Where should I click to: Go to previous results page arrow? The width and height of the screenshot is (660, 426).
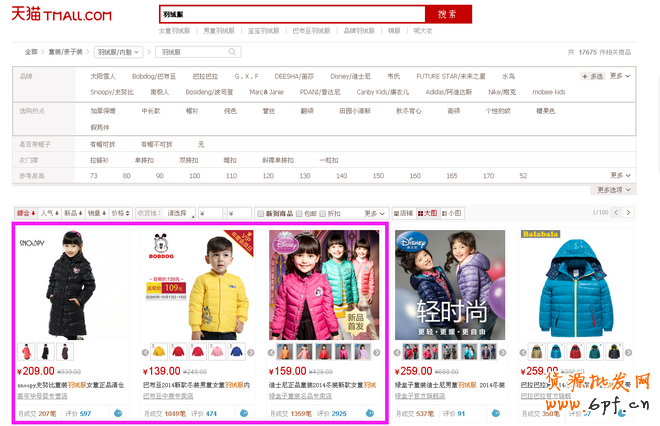click(616, 213)
